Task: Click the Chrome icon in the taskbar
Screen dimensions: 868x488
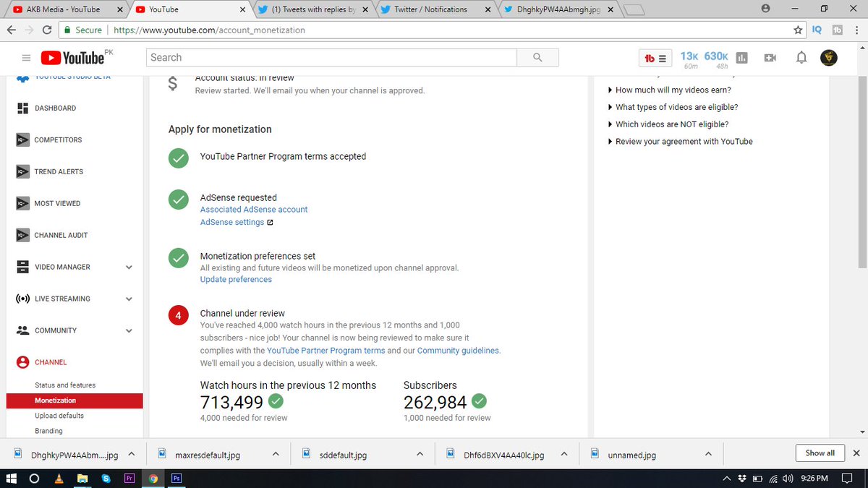Action: coord(153,478)
